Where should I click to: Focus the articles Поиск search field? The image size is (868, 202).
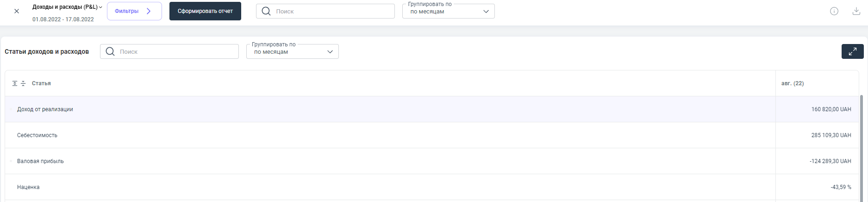coord(176,51)
